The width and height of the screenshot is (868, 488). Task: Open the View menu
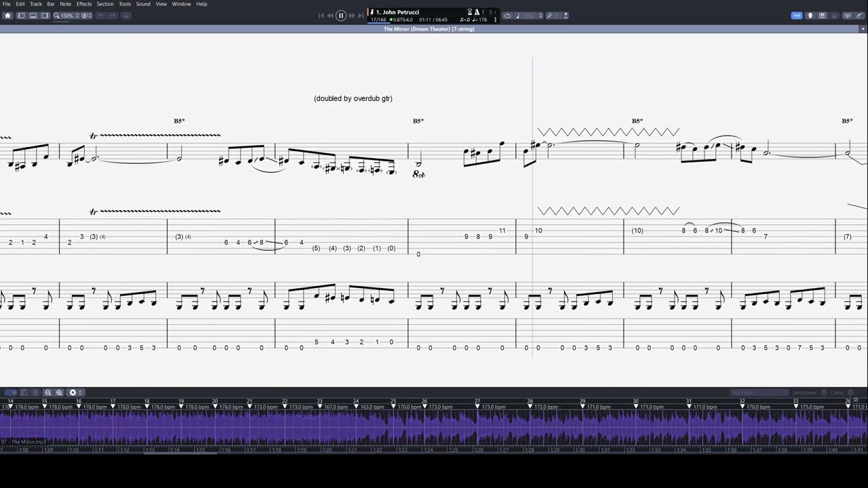[x=161, y=4]
